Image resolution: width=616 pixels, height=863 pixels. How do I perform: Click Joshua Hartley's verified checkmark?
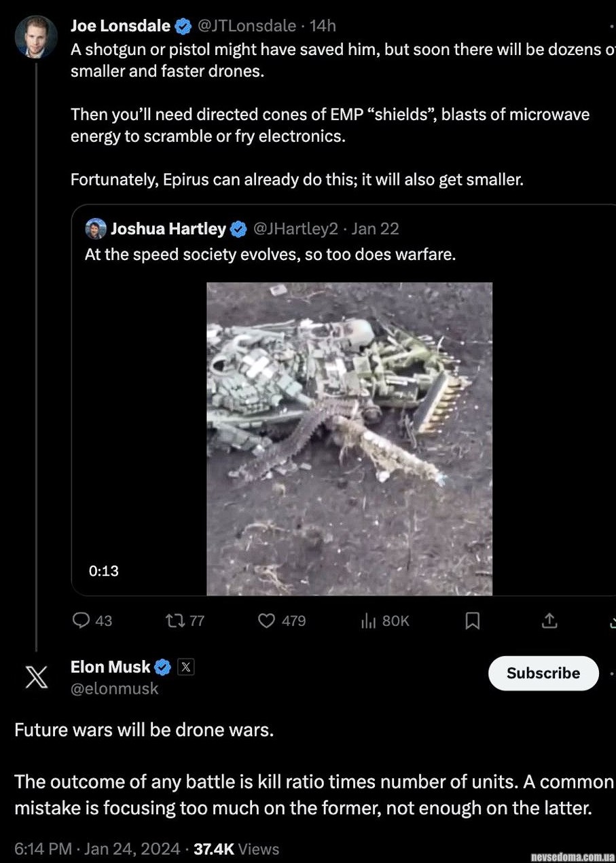tap(238, 229)
